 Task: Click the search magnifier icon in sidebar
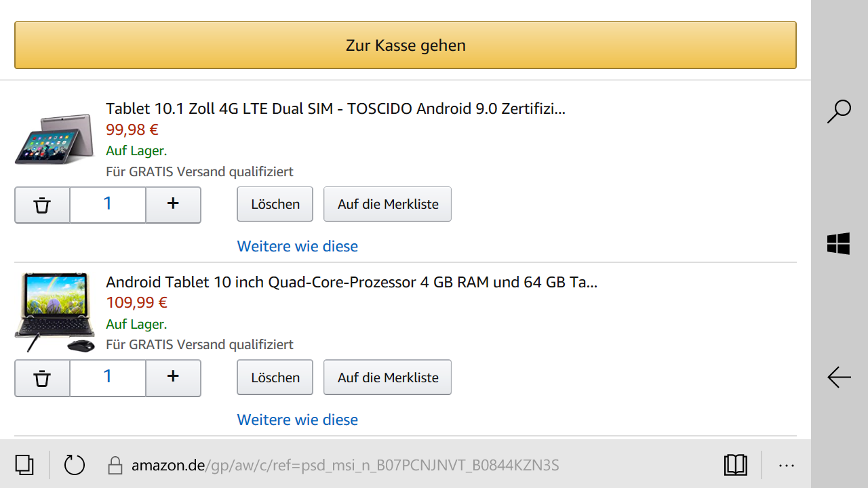(x=839, y=112)
